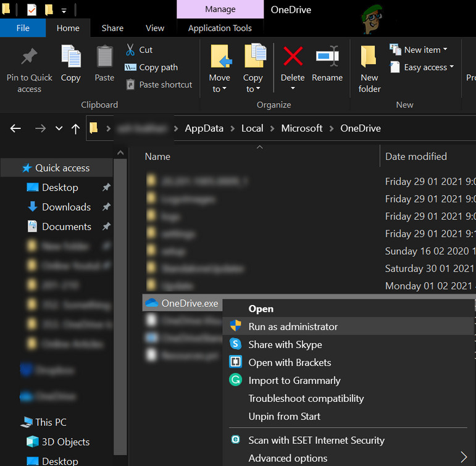Click the Up directory arrow button

75,128
